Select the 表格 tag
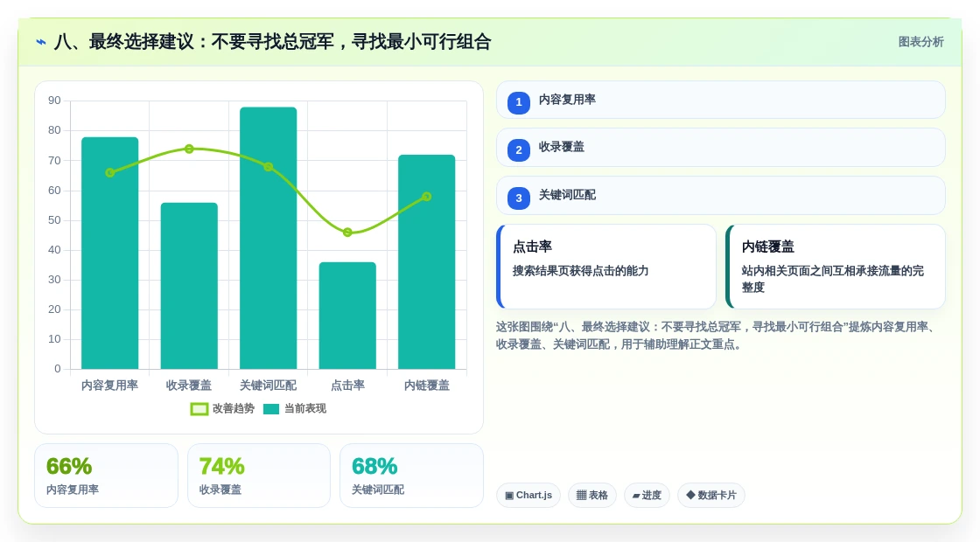Viewport: 980px width, 542px height. [591, 495]
